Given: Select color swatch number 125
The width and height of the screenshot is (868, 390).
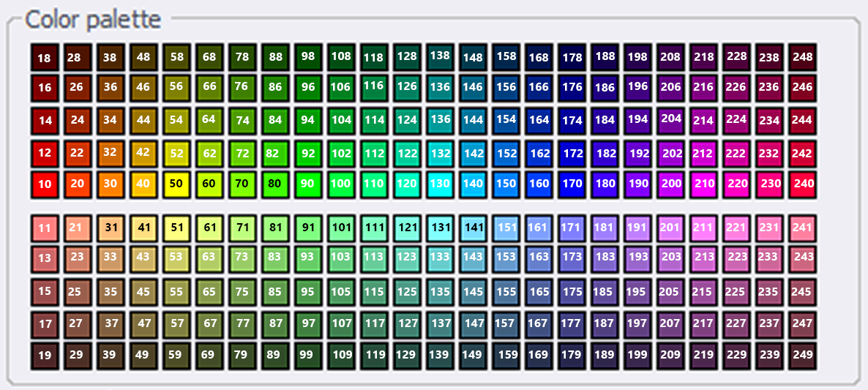Looking at the screenshot, I should [407, 292].
